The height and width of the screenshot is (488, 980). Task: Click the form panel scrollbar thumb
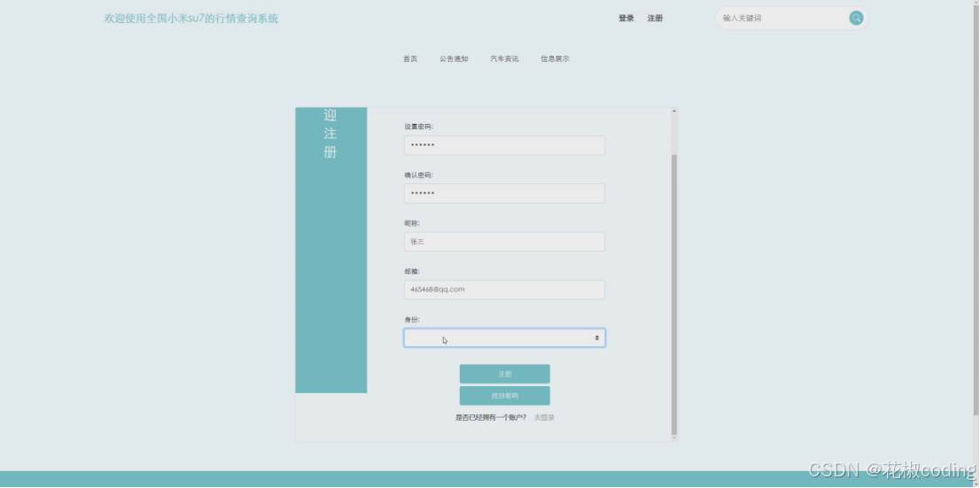(673, 294)
